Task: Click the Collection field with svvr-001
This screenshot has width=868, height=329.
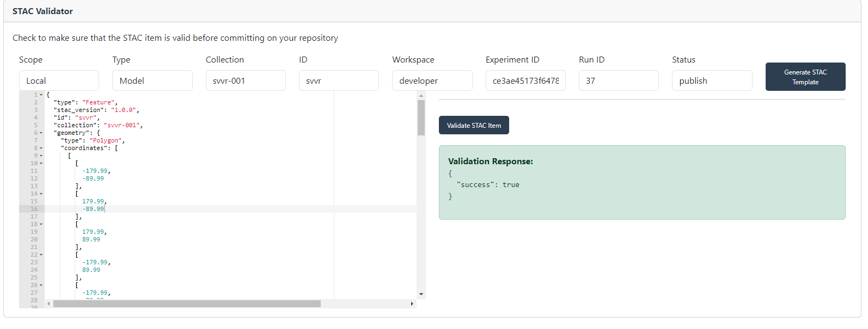Action: coord(246,80)
